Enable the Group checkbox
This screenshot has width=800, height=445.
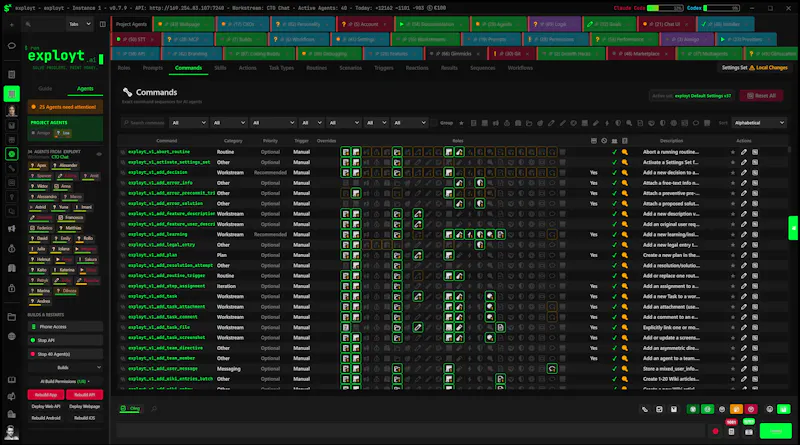point(434,123)
